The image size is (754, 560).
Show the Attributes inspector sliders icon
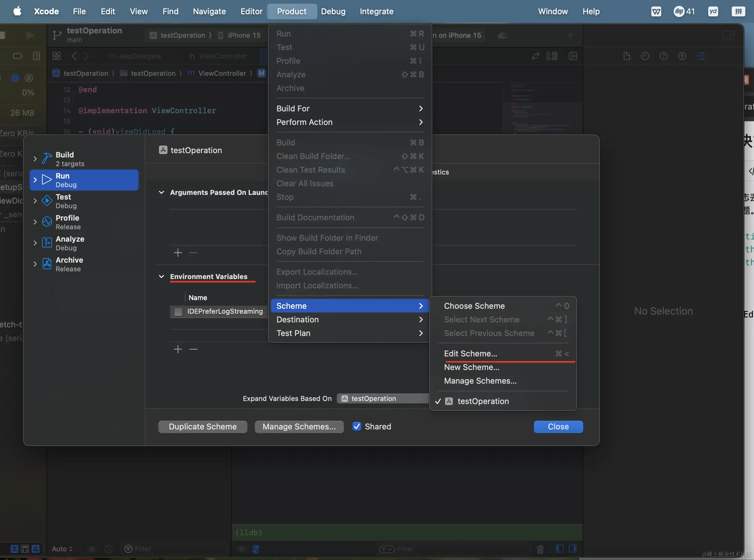point(701,56)
